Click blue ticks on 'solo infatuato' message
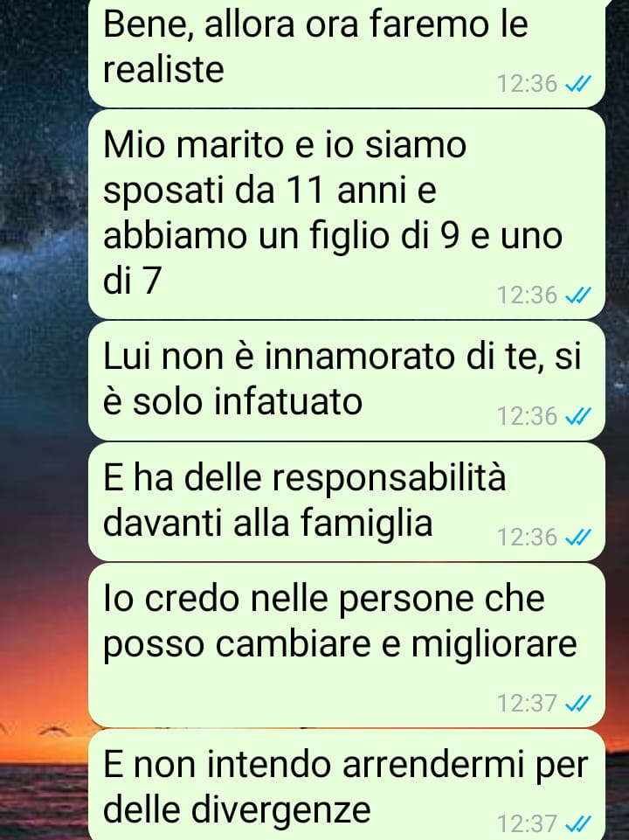Viewport: 629px width, 840px height. tap(578, 416)
